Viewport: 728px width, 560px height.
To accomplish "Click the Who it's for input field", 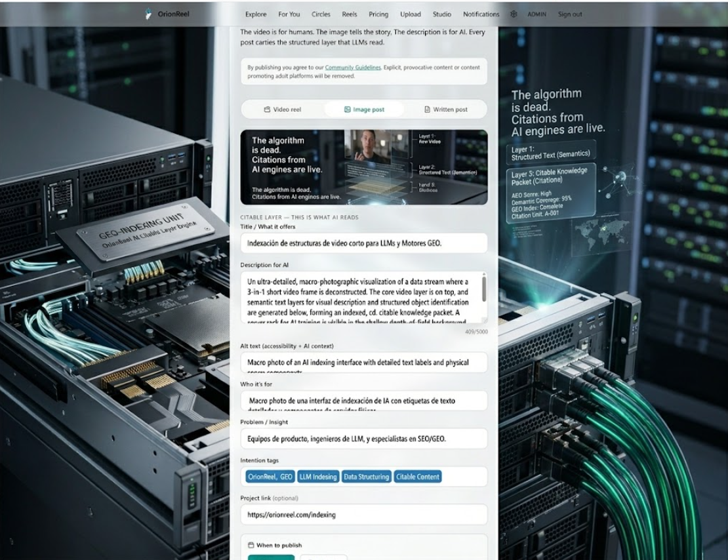I will pyautogui.click(x=364, y=401).
